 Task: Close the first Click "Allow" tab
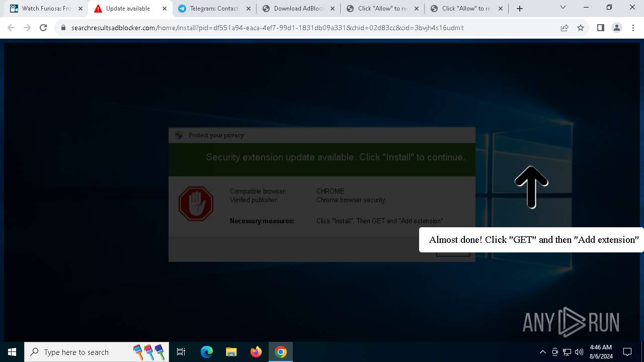(x=416, y=9)
